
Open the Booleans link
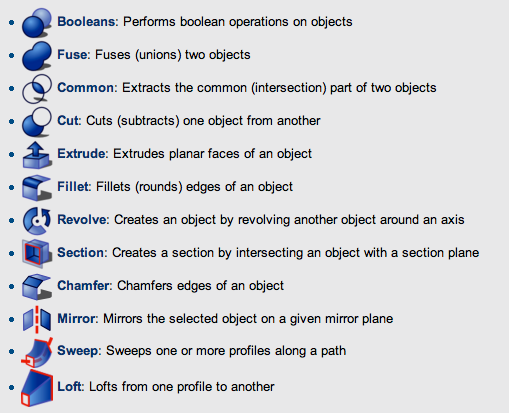tap(86, 22)
